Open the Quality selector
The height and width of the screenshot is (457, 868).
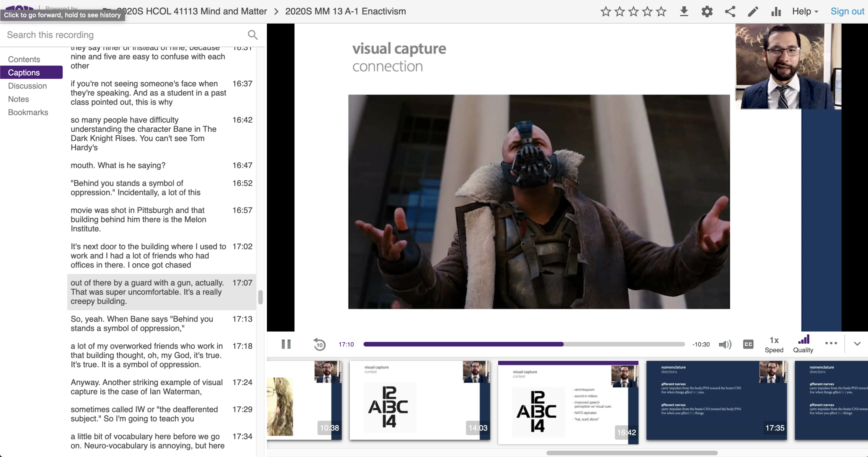(x=803, y=345)
